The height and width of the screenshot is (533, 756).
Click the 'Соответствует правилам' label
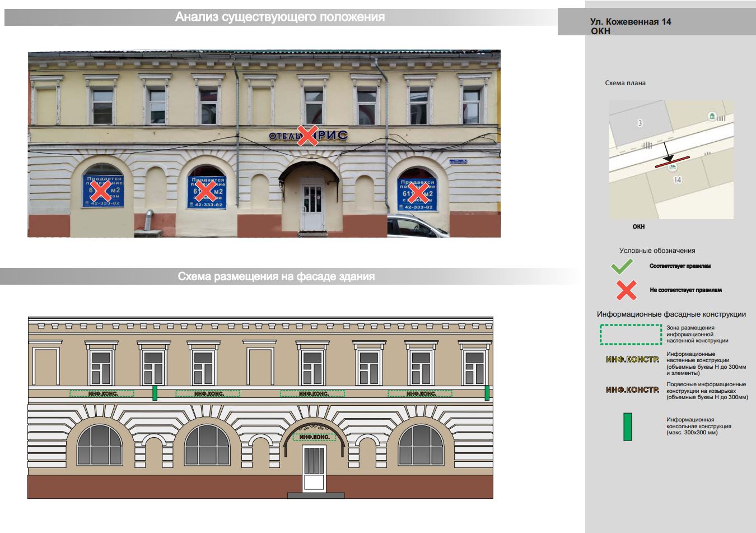680,266
